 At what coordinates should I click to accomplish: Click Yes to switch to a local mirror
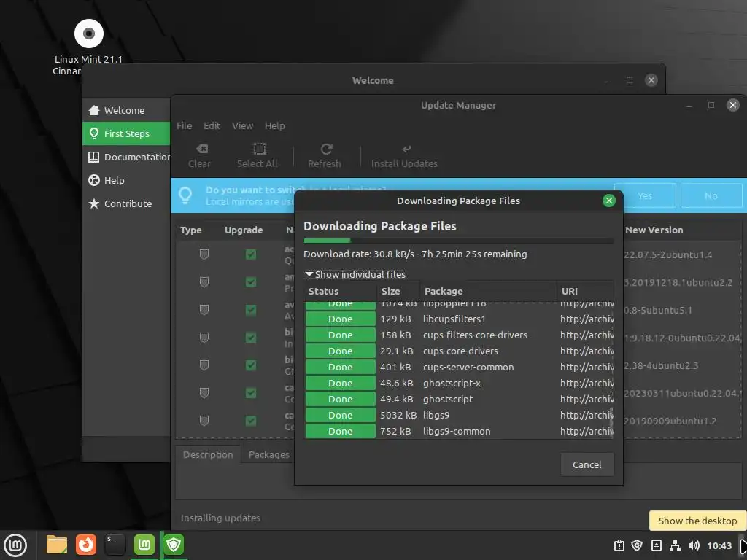coord(645,195)
